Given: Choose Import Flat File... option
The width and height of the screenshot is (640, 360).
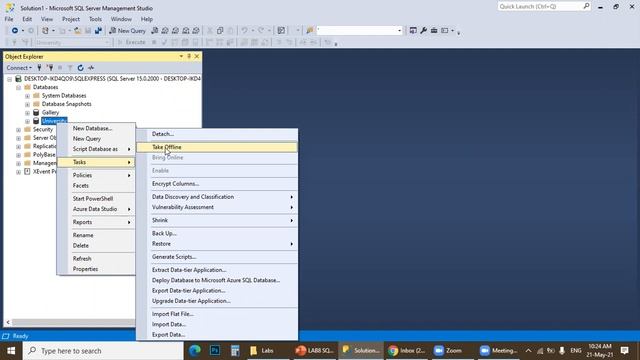Looking at the screenshot, I should click(217, 314).
